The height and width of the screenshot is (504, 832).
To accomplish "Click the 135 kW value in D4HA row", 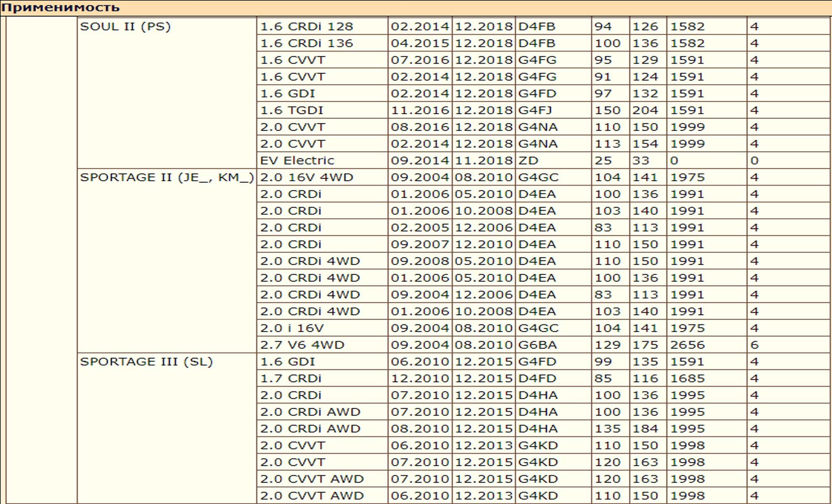I will (x=610, y=428).
